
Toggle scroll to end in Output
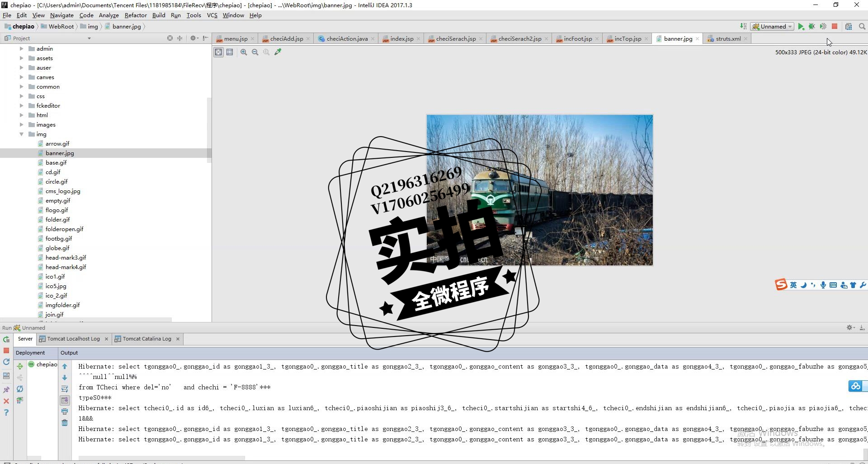(x=65, y=400)
